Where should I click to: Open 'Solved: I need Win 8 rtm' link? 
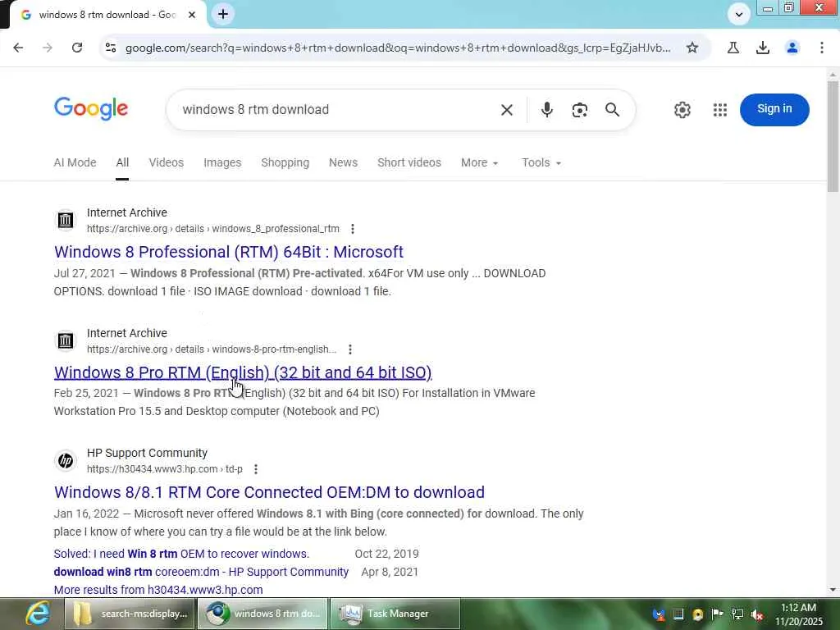click(x=181, y=554)
